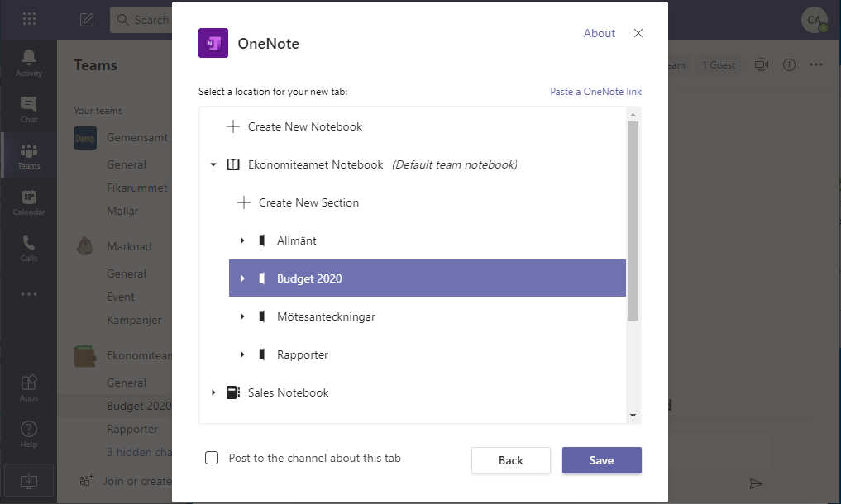Click the plus icon for Create New Notebook
The height and width of the screenshot is (504, 841).
(233, 126)
